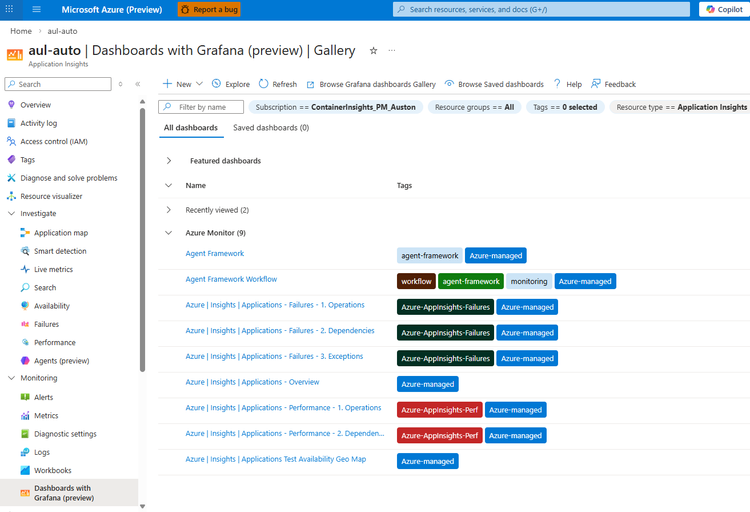The image size is (750, 512).
Task: Open the Tags filter pill
Action: [565, 107]
